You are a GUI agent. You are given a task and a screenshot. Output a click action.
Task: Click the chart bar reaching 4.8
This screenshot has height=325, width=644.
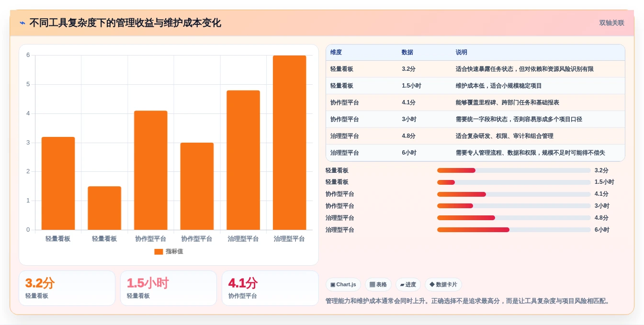243,160
